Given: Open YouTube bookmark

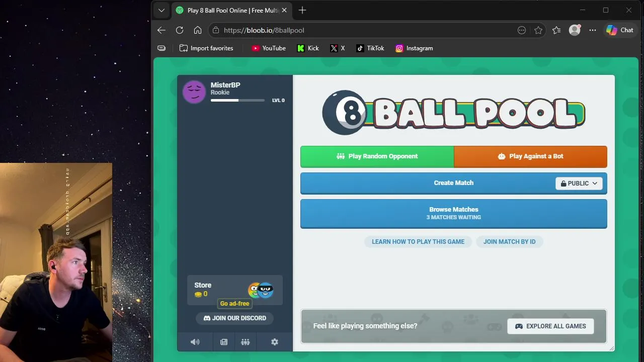Looking at the screenshot, I should pyautogui.click(x=269, y=48).
